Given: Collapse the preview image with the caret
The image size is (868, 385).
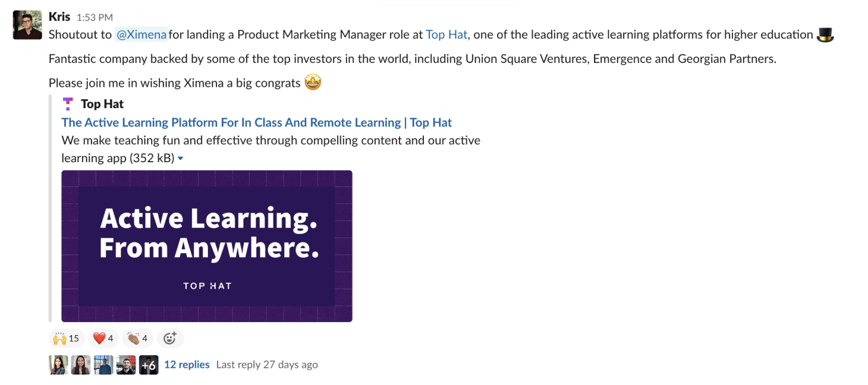Looking at the screenshot, I should (x=181, y=159).
